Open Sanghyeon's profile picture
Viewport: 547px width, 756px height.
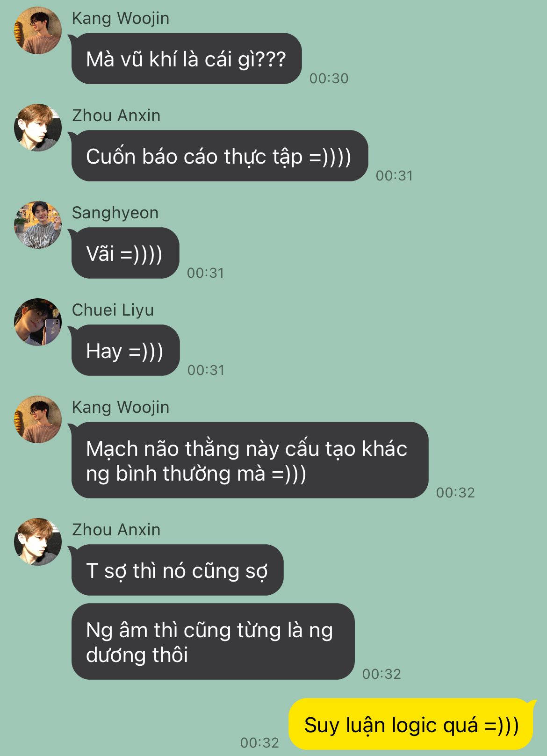pyautogui.click(x=38, y=225)
